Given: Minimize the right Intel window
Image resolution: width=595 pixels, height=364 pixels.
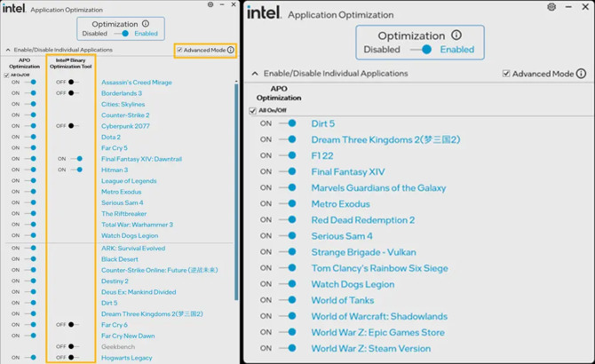Looking at the screenshot, I should point(568,7).
